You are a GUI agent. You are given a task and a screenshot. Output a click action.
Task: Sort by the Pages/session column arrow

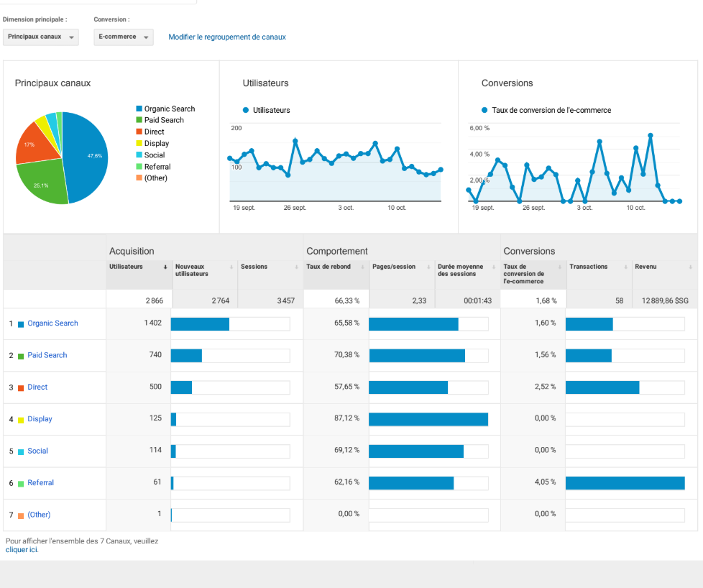(428, 267)
